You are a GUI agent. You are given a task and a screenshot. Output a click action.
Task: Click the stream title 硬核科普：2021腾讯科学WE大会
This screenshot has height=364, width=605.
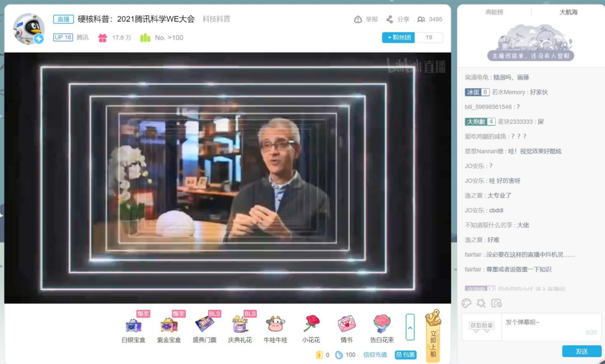(x=136, y=19)
